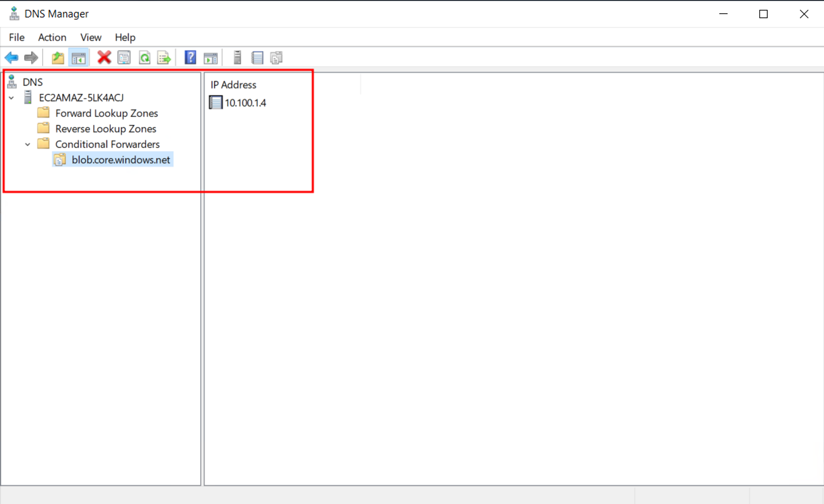
Task: Click the server tower toolbar icon
Action: pos(237,58)
